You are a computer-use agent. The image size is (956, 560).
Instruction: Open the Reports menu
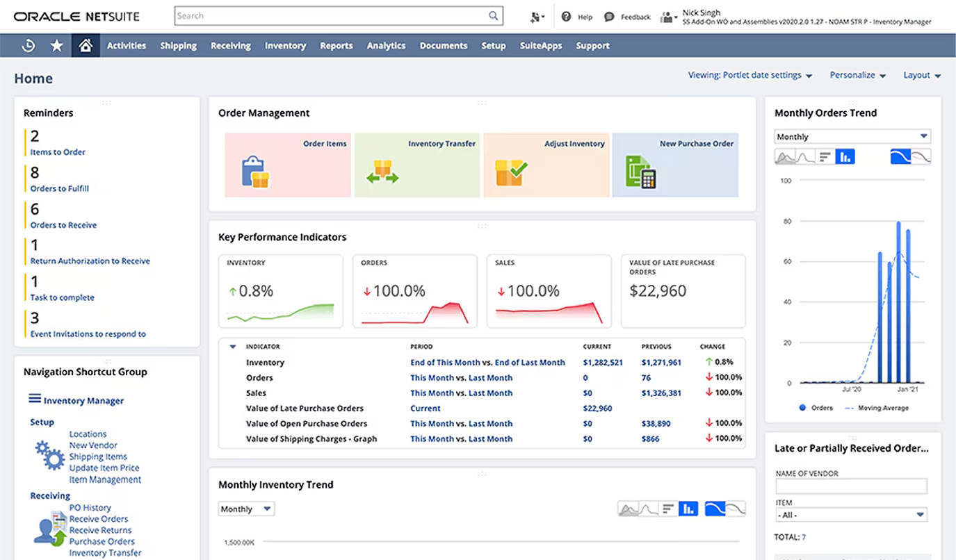click(337, 45)
